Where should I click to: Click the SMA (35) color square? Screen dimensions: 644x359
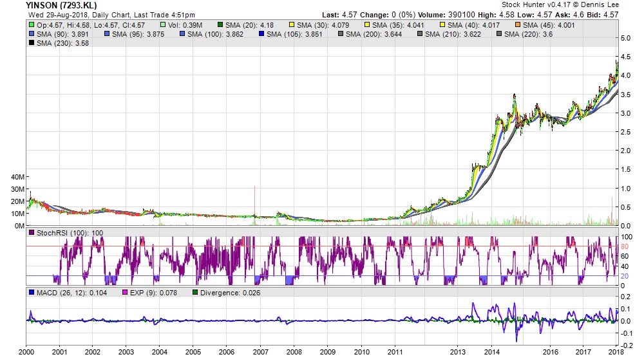(x=367, y=25)
